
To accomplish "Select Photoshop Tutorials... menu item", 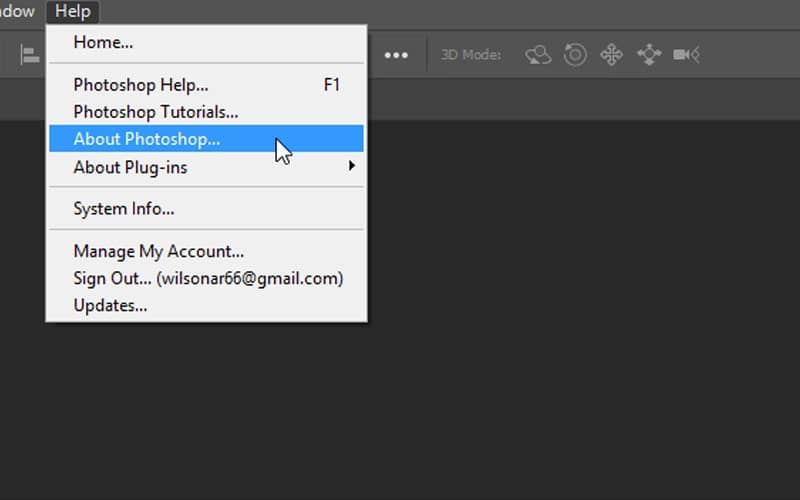I will pos(206,112).
